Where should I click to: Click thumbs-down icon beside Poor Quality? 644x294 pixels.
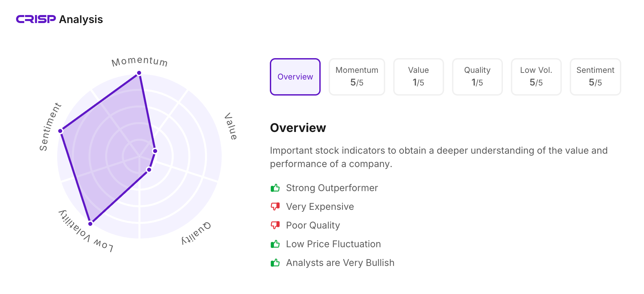(x=275, y=225)
